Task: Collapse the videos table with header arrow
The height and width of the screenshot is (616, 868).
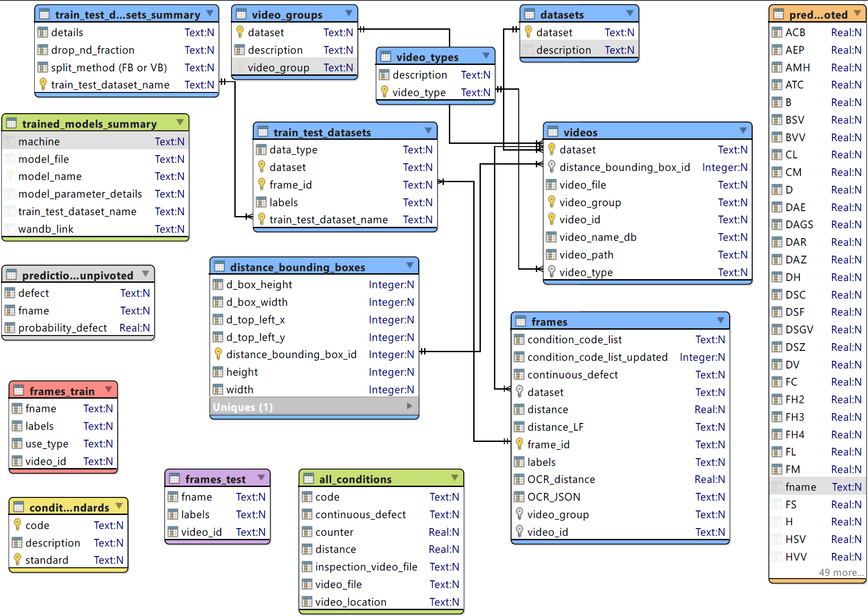Action: pyautogui.click(x=743, y=131)
